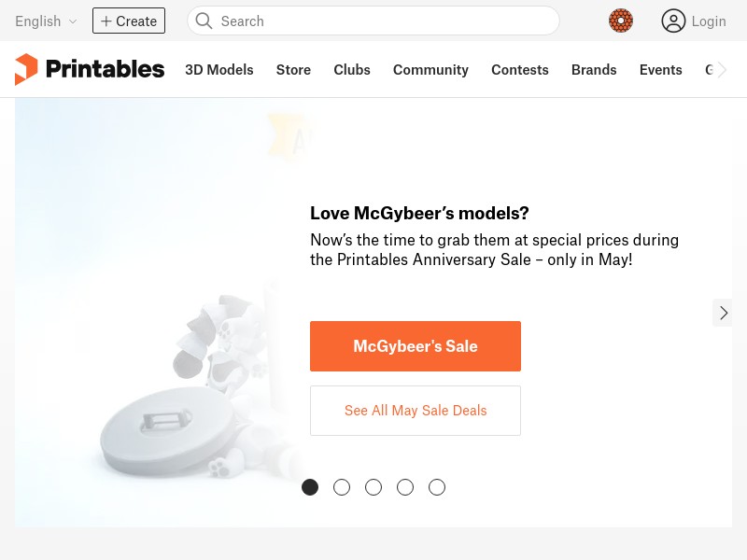747x560 pixels.
Task: Click the plus Create button
Action: [129, 21]
